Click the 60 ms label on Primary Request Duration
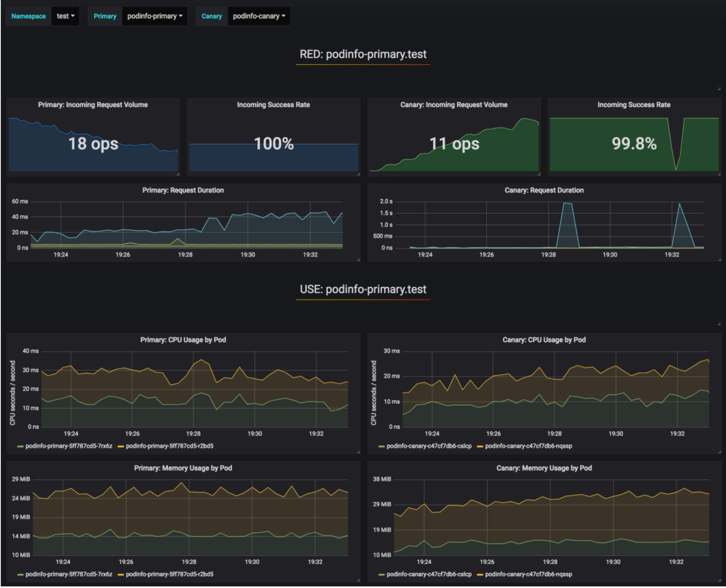 point(20,201)
